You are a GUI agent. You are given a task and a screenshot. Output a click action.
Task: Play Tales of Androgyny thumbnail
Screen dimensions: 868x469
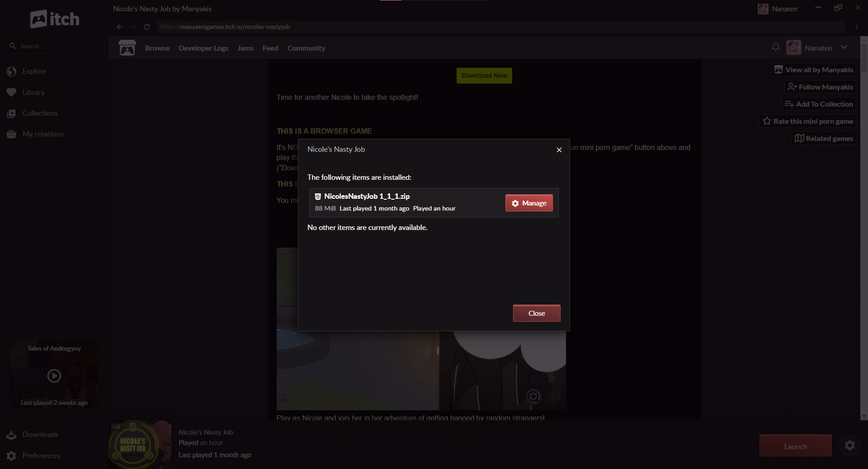pyautogui.click(x=54, y=375)
